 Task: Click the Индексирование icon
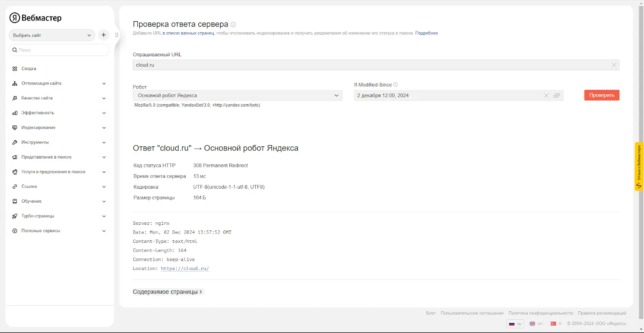click(15, 127)
